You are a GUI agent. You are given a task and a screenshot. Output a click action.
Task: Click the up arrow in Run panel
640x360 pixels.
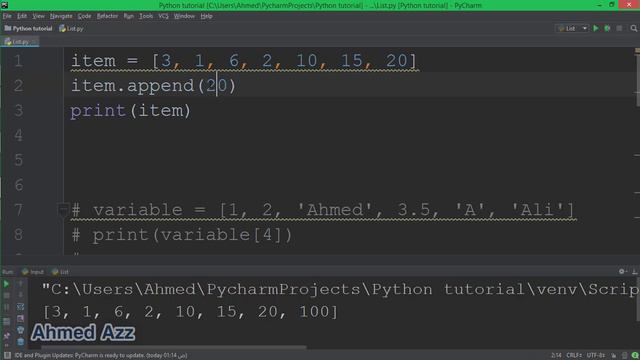[20, 284]
